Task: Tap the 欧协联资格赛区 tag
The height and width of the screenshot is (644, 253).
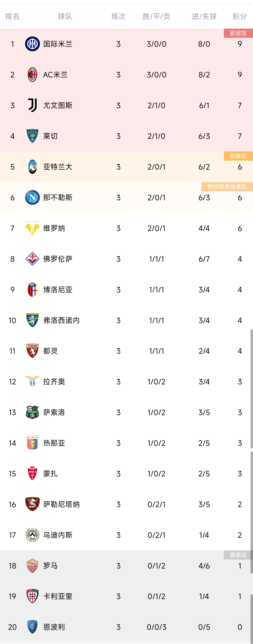Action: pos(227,187)
